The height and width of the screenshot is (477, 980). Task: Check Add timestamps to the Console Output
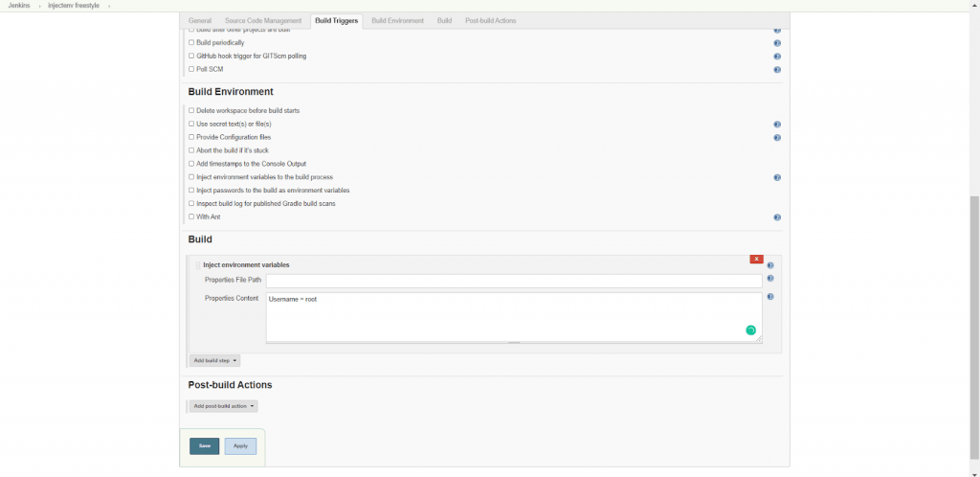pos(191,164)
